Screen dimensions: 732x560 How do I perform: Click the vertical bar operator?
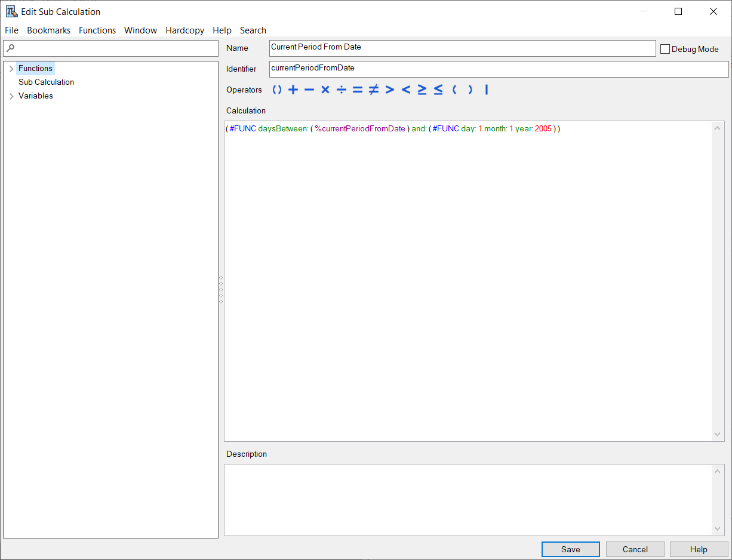[x=487, y=90]
